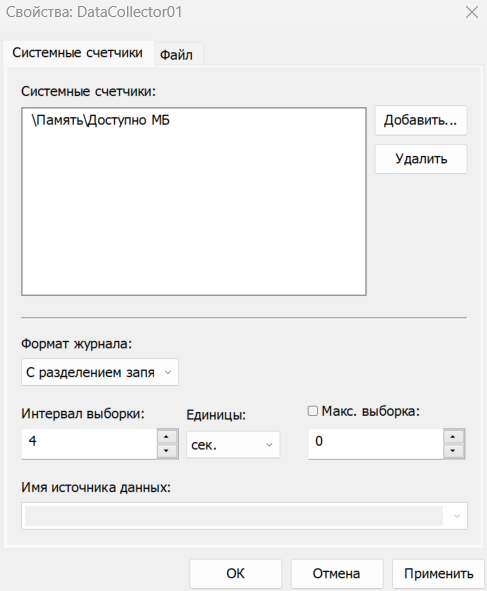Decrease sample interval with down arrow
This screenshot has height=591, width=487.
167,451
